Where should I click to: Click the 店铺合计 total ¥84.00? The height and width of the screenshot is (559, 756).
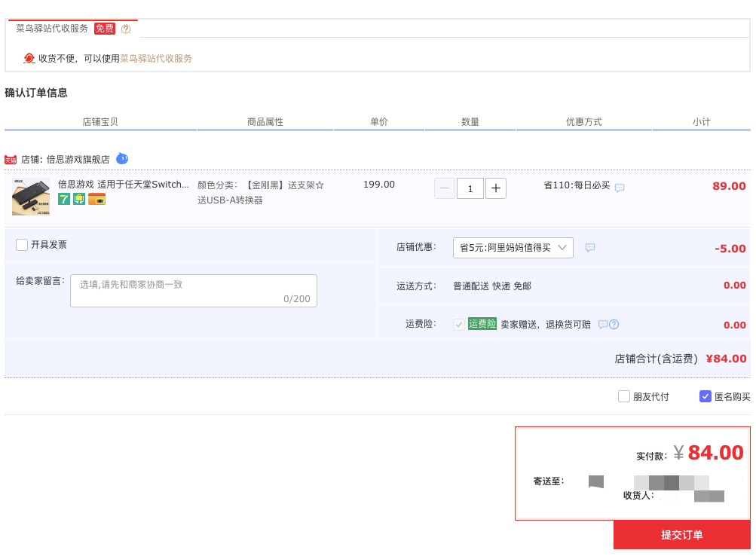click(x=726, y=359)
